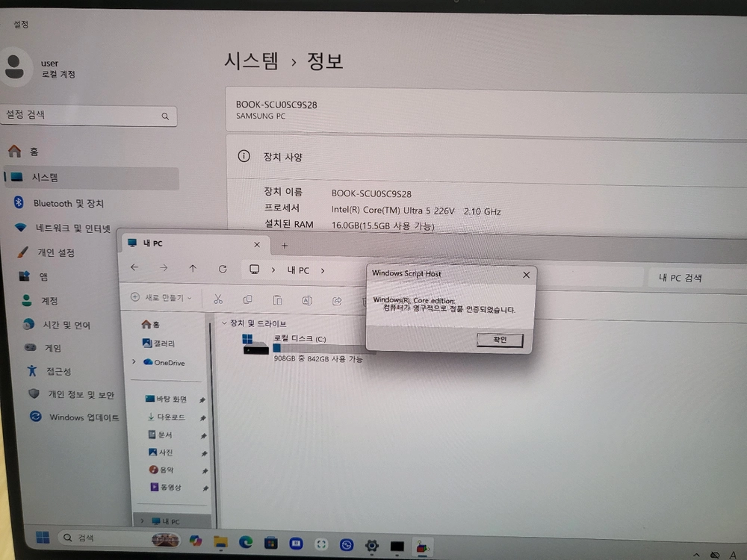Refresh the 내 PC folder view
This screenshot has width=747, height=560.
pyautogui.click(x=223, y=269)
